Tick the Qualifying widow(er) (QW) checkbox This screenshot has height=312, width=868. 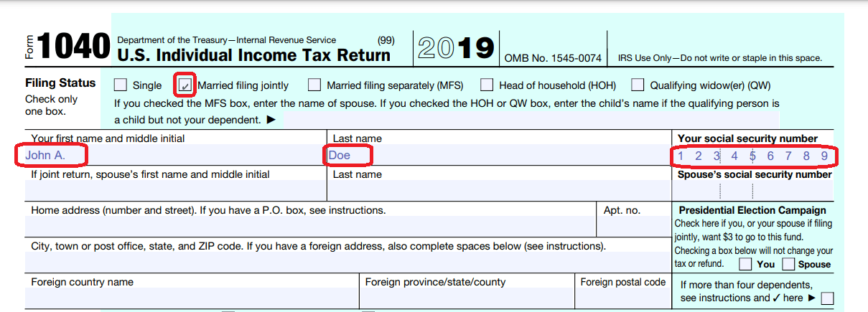tap(638, 85)
